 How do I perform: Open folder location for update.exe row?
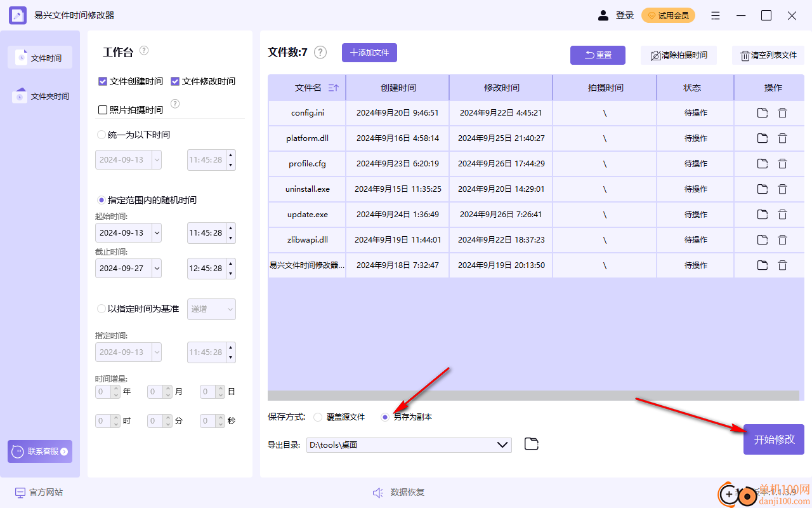point(763,215)
